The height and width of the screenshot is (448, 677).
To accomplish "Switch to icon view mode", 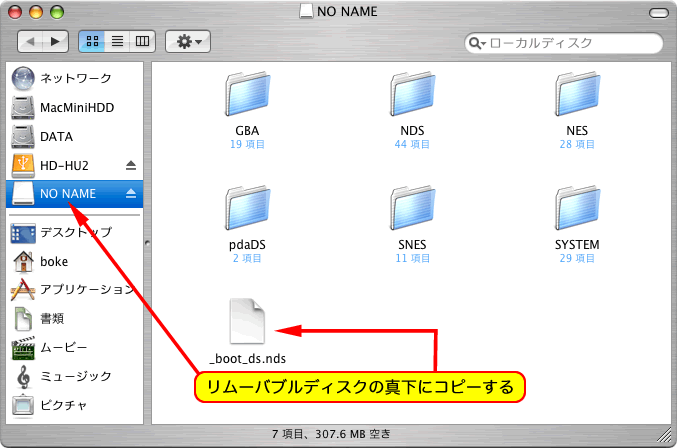I will (92, 41).
